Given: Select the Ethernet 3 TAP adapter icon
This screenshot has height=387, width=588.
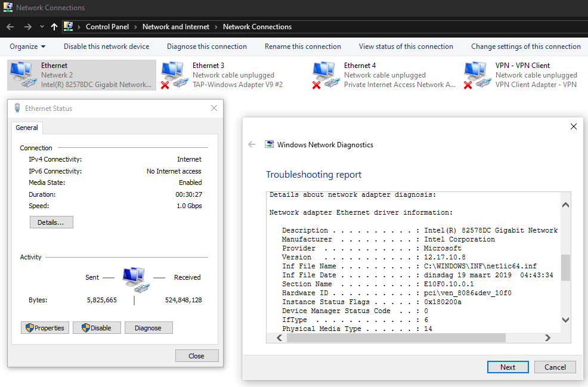Looking at the screenshot, I should click(x=174, y=75).
